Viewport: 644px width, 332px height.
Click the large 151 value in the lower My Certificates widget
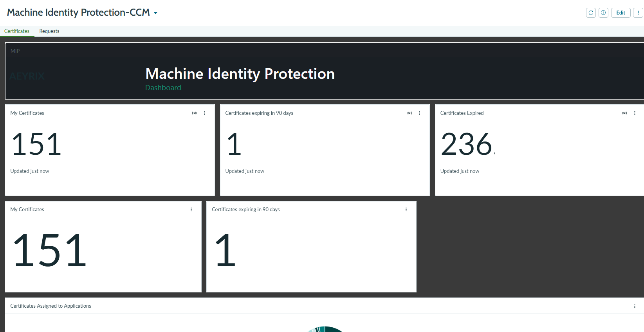[50, 250]
